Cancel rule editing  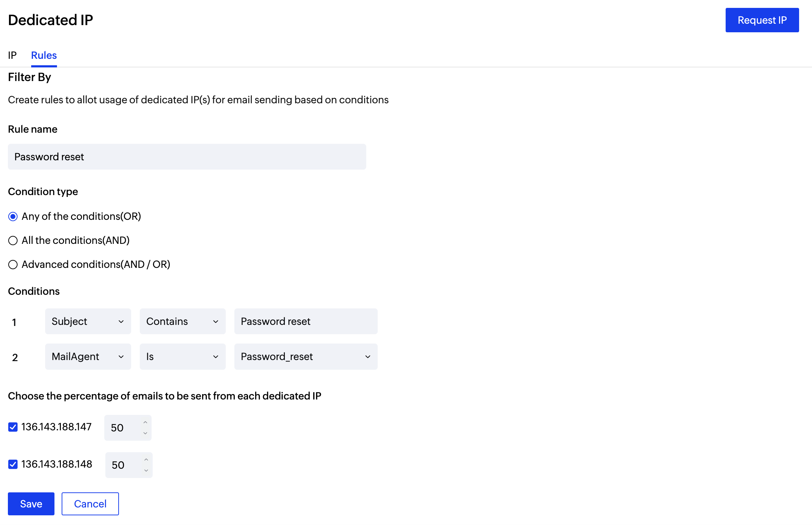click(90, 504)
